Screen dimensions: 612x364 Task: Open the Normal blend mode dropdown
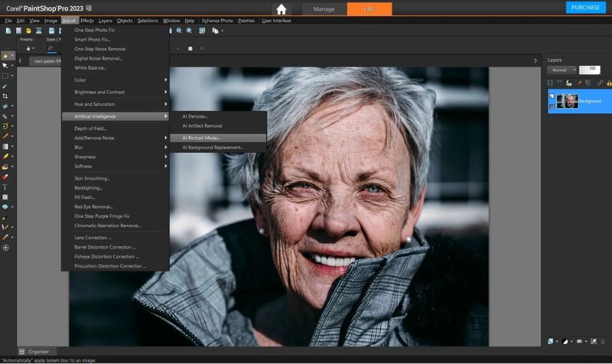(562, 70)
